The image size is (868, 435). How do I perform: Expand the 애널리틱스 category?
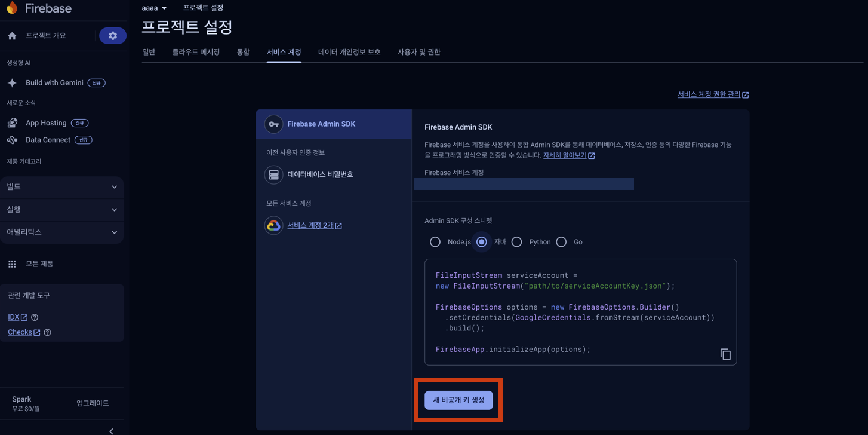tap(62, 232)
